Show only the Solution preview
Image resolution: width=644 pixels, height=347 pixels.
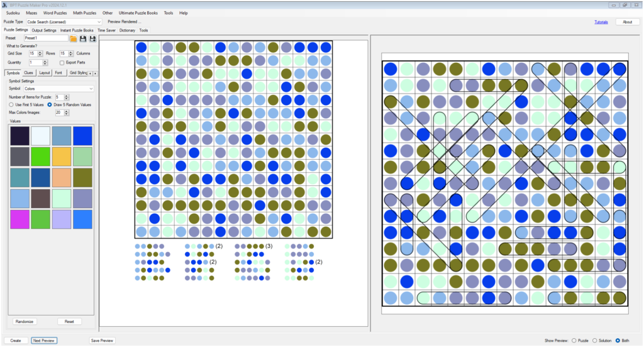594,340
